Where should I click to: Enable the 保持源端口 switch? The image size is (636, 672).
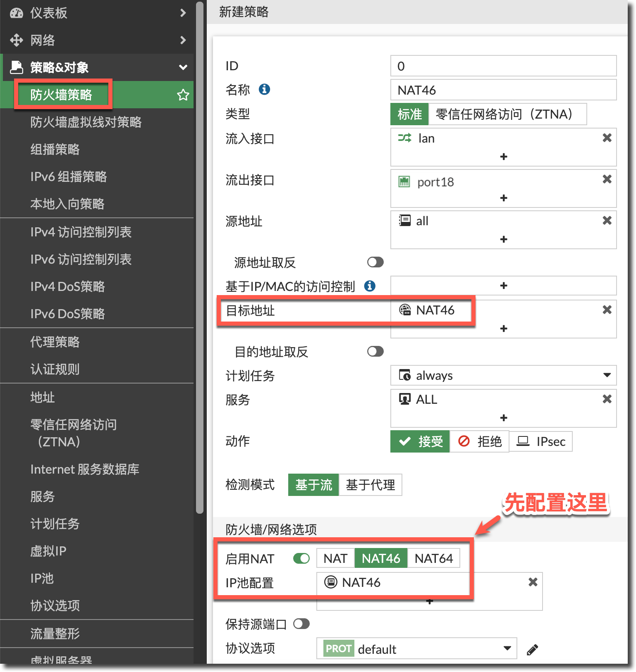[x=301, y=624]
